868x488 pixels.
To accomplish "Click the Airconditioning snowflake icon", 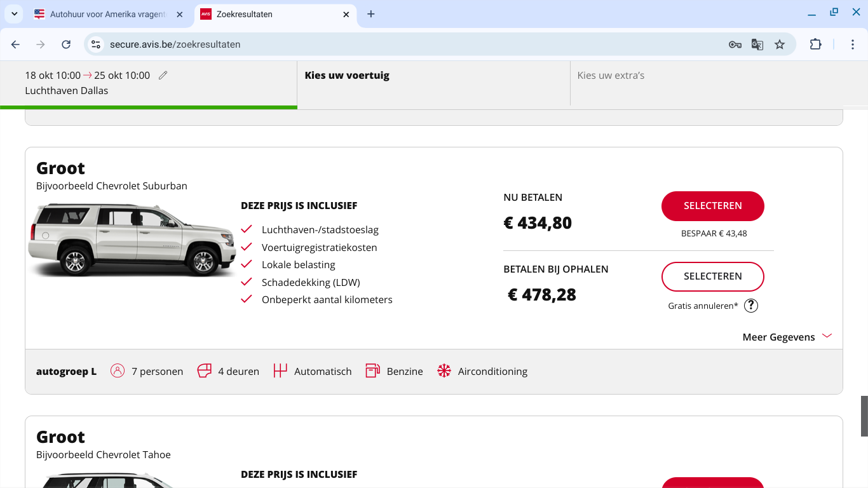I will [444, 371].
